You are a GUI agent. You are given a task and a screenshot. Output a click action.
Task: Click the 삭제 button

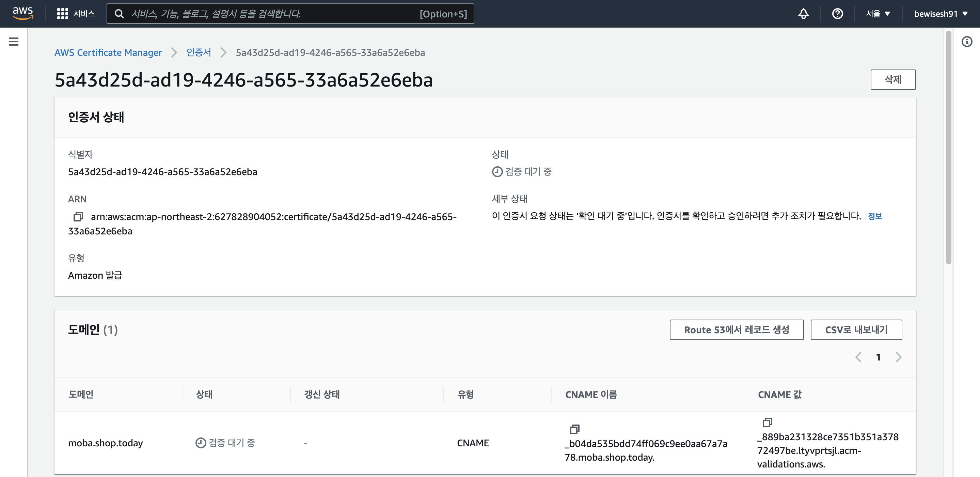(x=893, y=80)
